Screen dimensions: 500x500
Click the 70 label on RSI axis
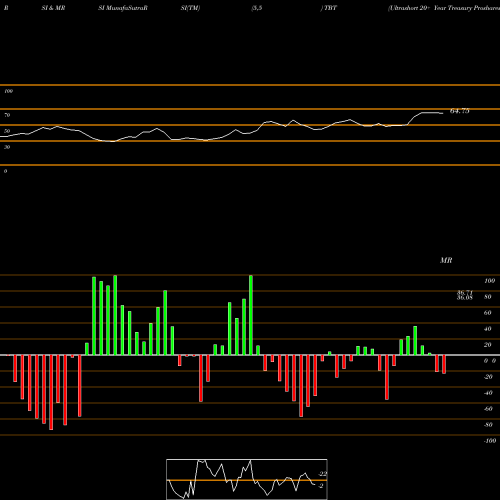pos(7,115)
